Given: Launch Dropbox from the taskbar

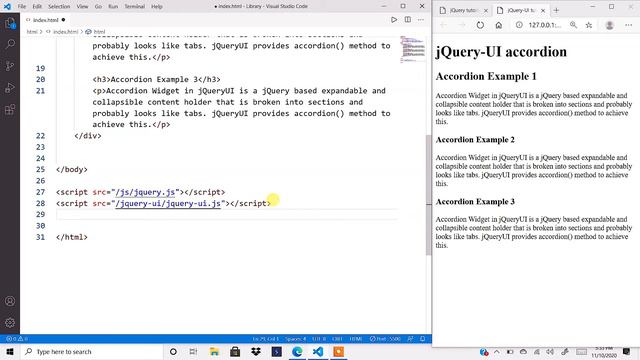Looking at the screenshot, I should click(x=256, y=351).
